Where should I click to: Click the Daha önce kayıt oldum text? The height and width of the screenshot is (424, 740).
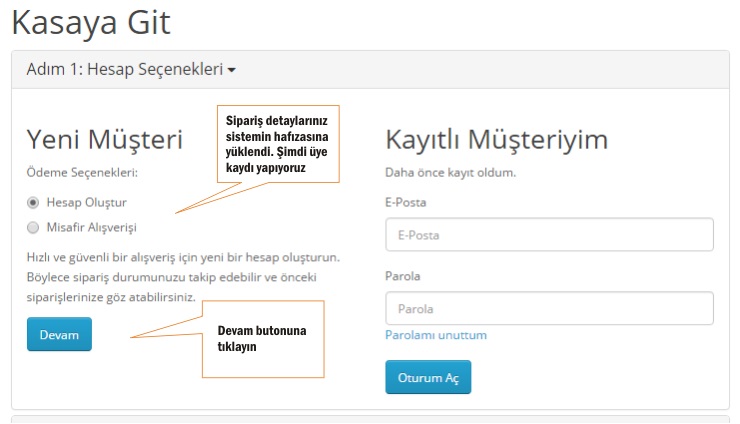click(450, 172)
